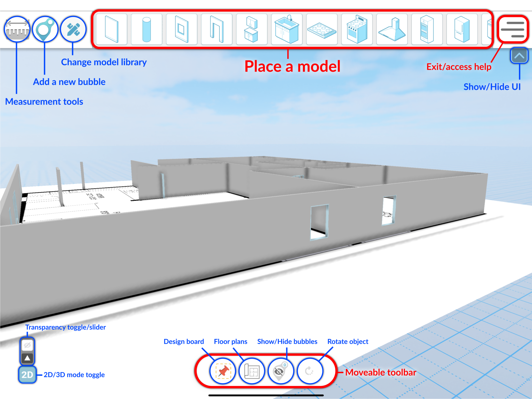Select the range hood model
Viewport: 532px width, 399px height.
click(x=392, y=29)
